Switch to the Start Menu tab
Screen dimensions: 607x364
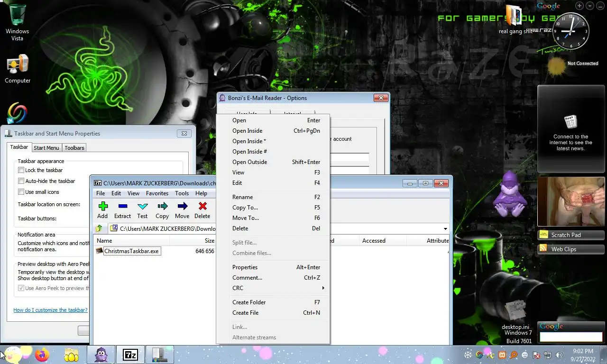[x=46, y=148]
